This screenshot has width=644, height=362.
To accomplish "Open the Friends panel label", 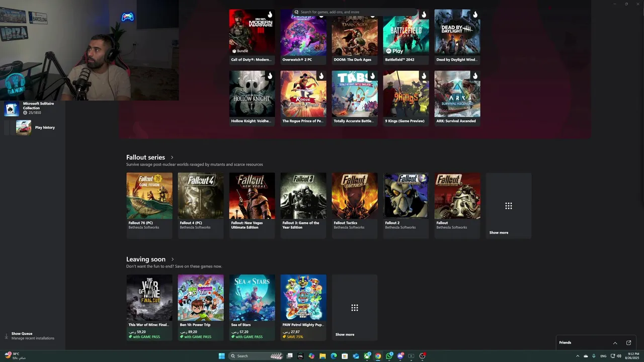I will 565,343.
